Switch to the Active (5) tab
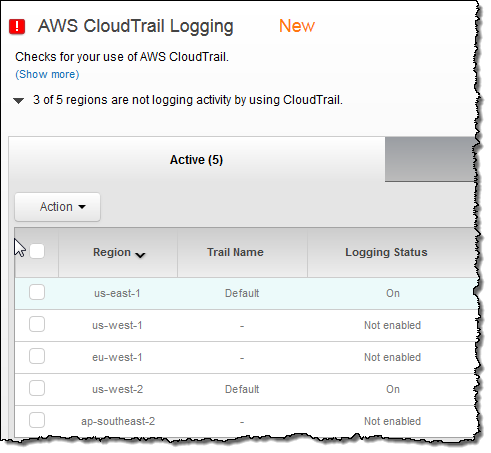Image resolution: width=491 pixels, height=453 pixels. click(x=196, y=160)
